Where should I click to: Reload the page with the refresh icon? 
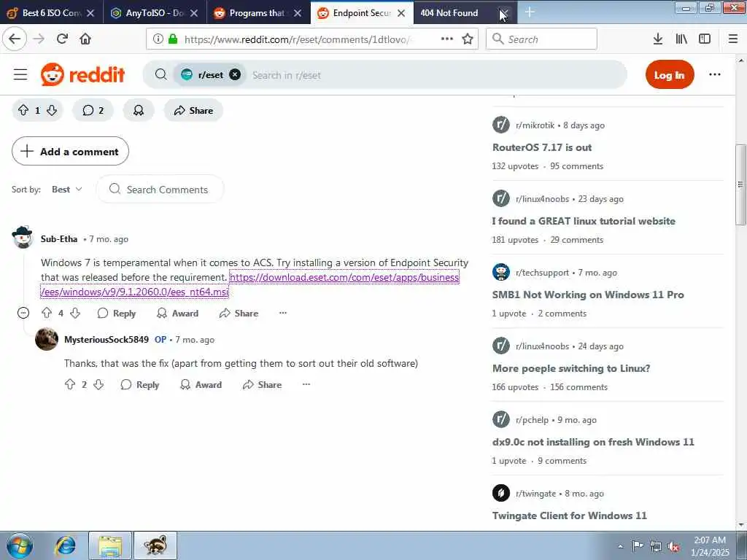63,39
